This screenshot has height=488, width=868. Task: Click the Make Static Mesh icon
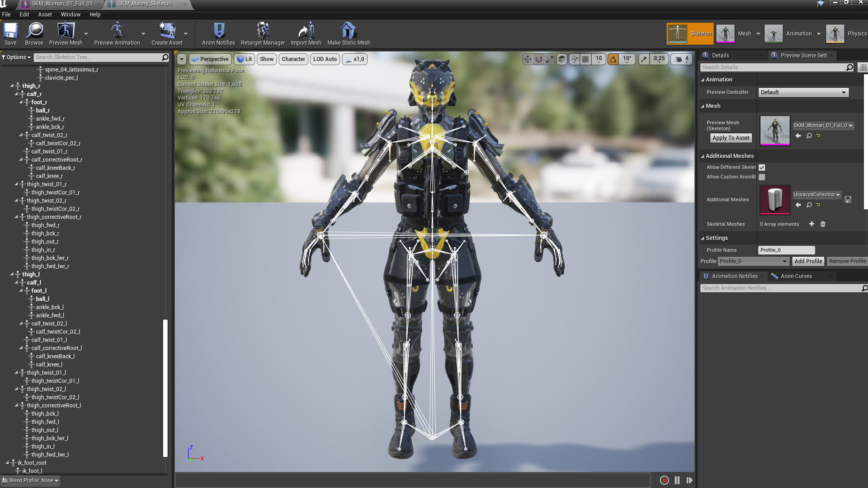[x=348, y=33]
